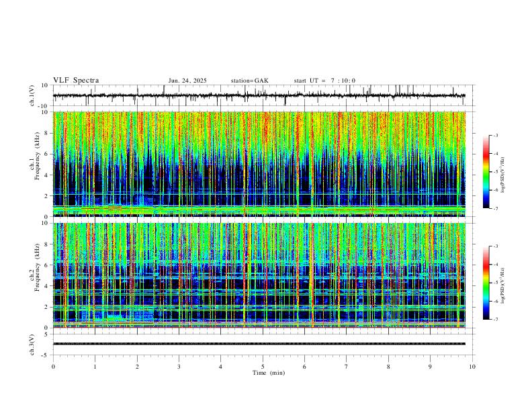This screenshot has height=411, width=532.
Task: Click the "ch.3(V)" axis label
Action: point(32,345)
